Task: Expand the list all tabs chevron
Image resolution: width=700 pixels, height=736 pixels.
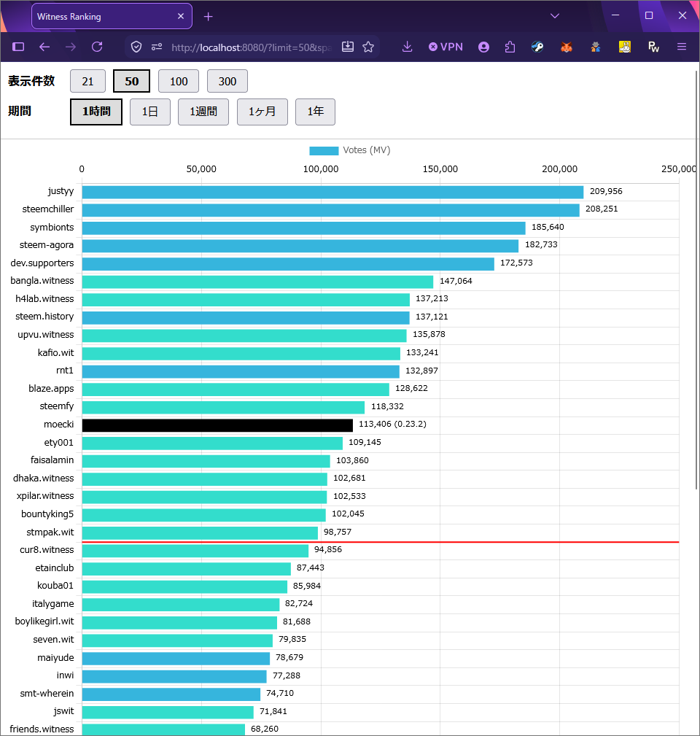Action: [x=555, y=16]
